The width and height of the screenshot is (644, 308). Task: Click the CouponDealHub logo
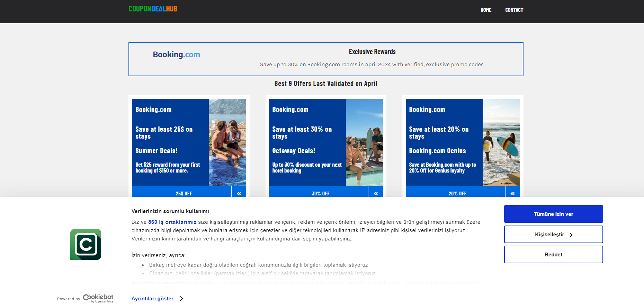(x=153, y=9)
